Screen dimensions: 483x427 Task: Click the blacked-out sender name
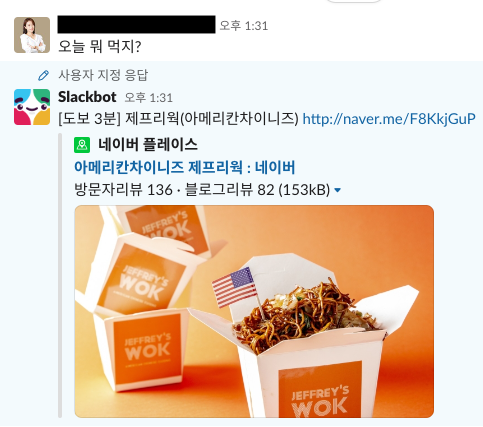click(x=136, y=25)
